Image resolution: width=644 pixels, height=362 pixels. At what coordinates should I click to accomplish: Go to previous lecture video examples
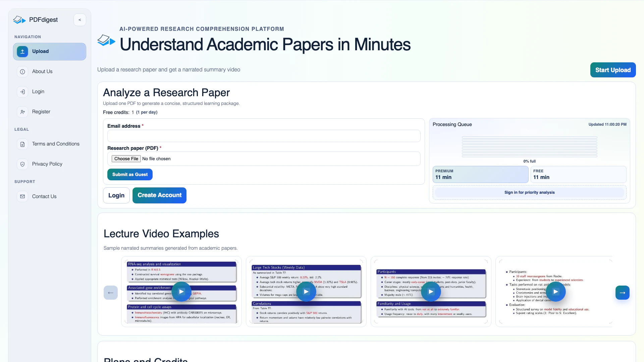click(111, 293)
